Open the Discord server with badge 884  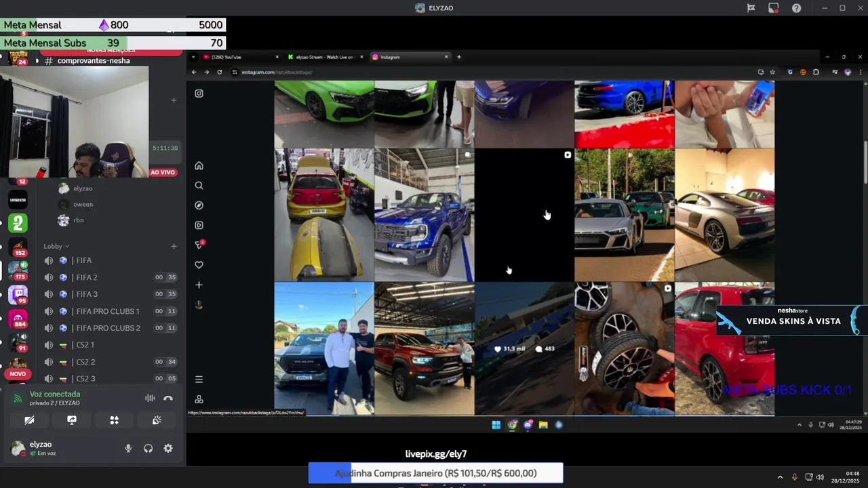click(18, 319)
